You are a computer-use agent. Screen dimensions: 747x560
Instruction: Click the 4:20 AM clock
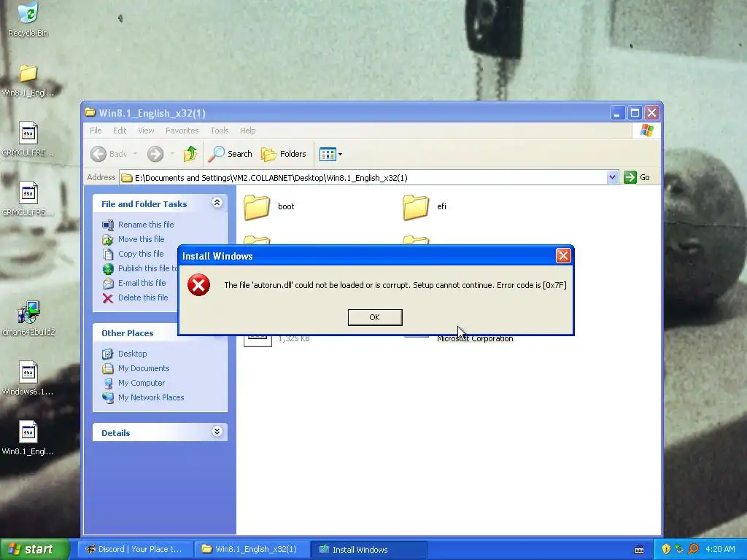(720, 550)
